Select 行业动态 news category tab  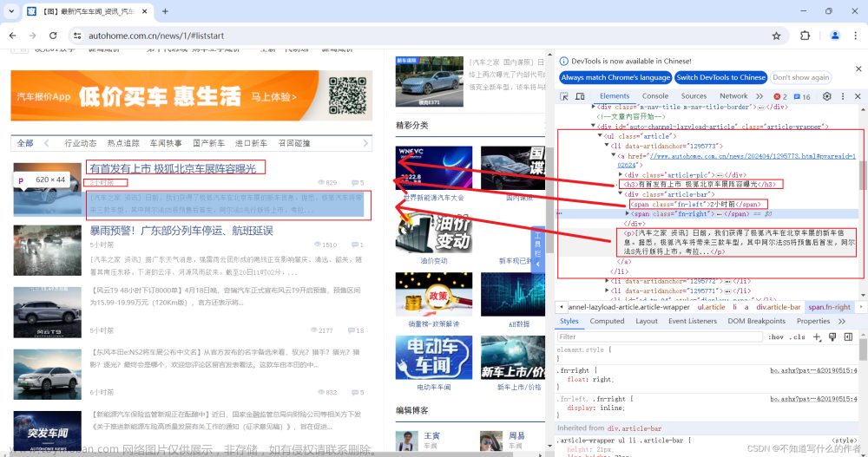(80, 143)
